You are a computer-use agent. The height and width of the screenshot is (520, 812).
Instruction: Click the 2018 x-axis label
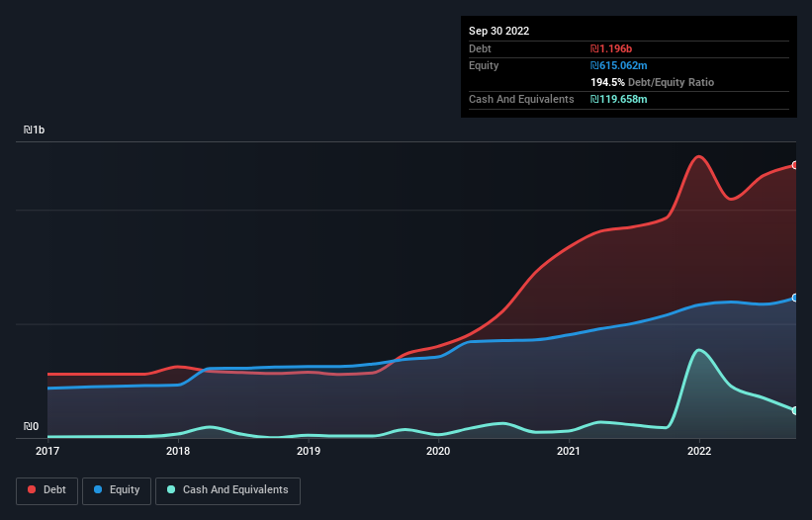[x=178, y=451]
